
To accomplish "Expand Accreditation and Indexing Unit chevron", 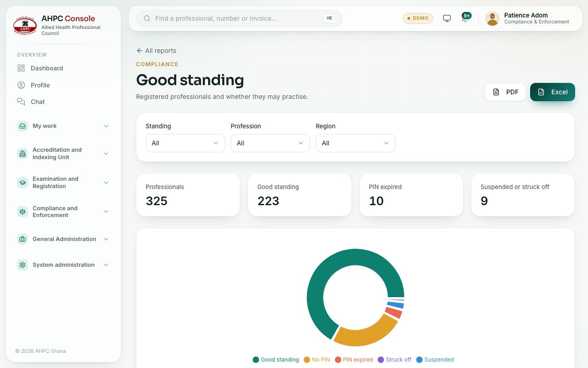I will (106, 154).
